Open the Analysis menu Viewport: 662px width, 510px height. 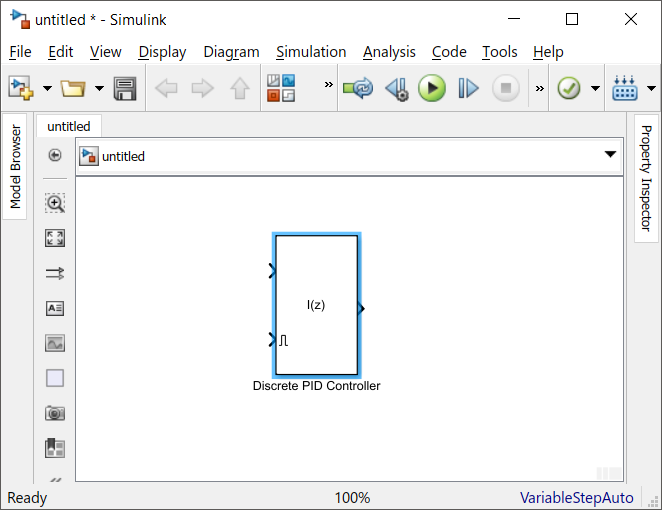point(389,52)
